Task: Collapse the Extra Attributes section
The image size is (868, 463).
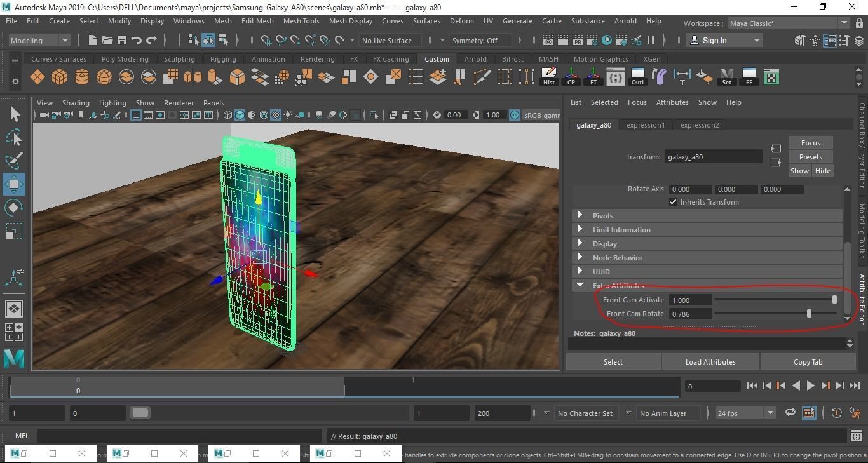Action: point(707,286)
